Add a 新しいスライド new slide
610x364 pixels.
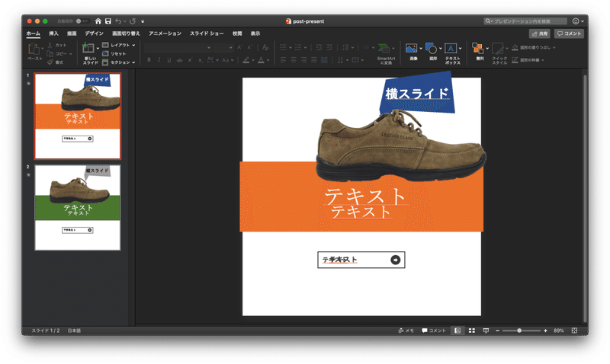[88, 48]
